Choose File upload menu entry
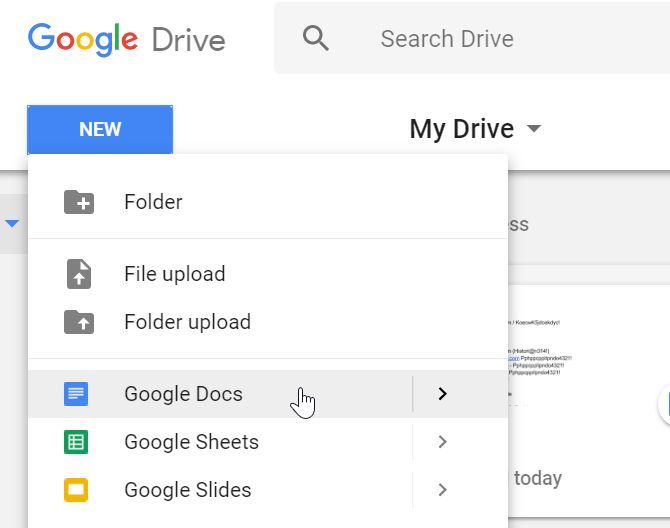Viewport: 670px width, 528px height. coord(175,274)
